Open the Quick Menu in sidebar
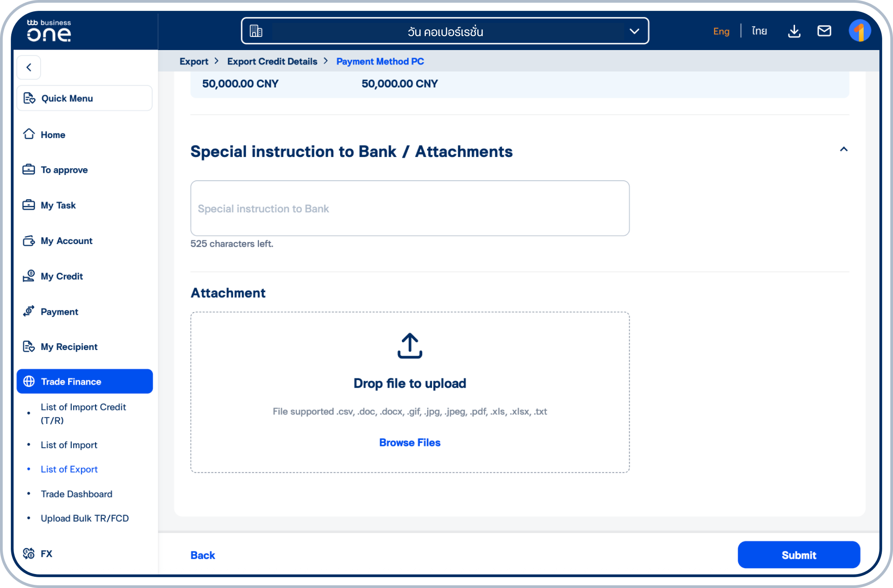The height and width of the screenshot is (588, 893). tap(67, 98)
